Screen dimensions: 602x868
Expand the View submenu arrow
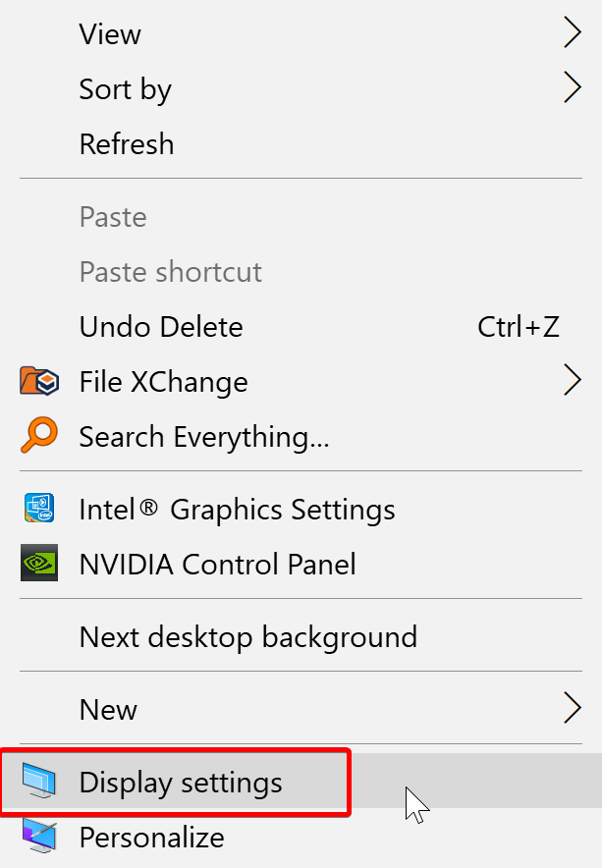[572, 34]
